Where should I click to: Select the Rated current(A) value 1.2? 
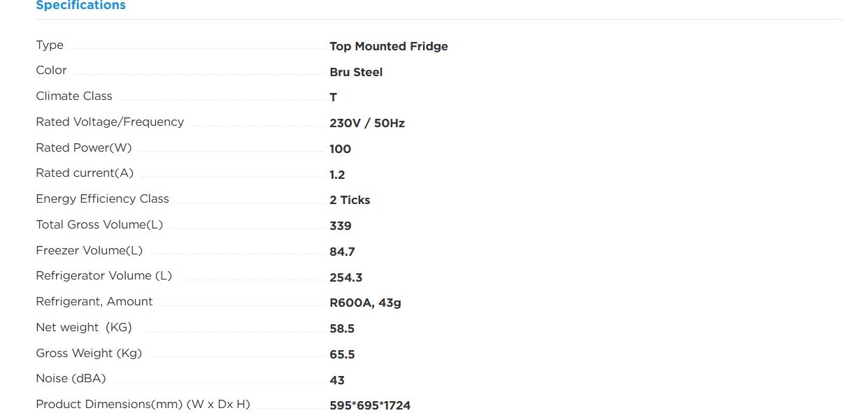[x=337, y=175]
